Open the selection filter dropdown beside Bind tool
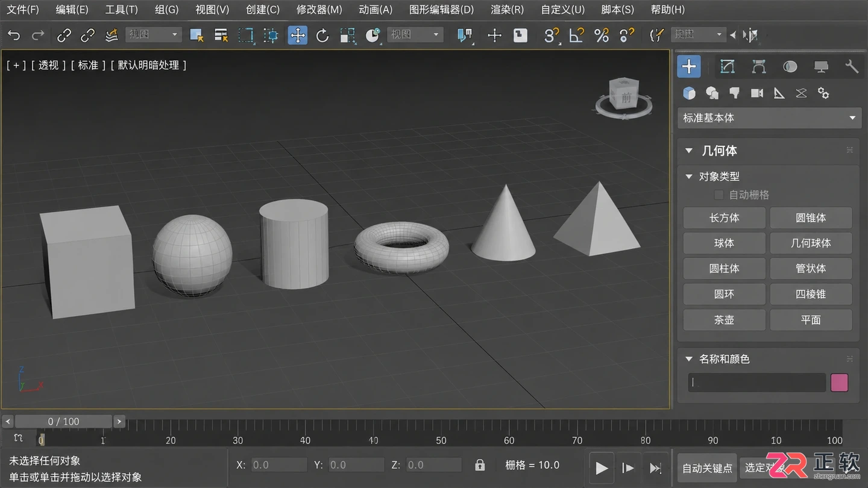Image resolution: width=868 pixels, height=488 pixels. point(153,35)
